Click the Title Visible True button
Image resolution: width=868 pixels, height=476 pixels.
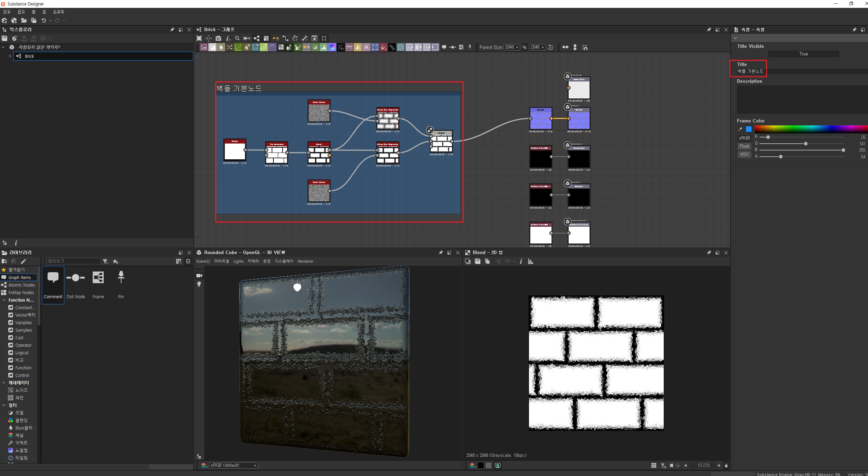[803, 54]
